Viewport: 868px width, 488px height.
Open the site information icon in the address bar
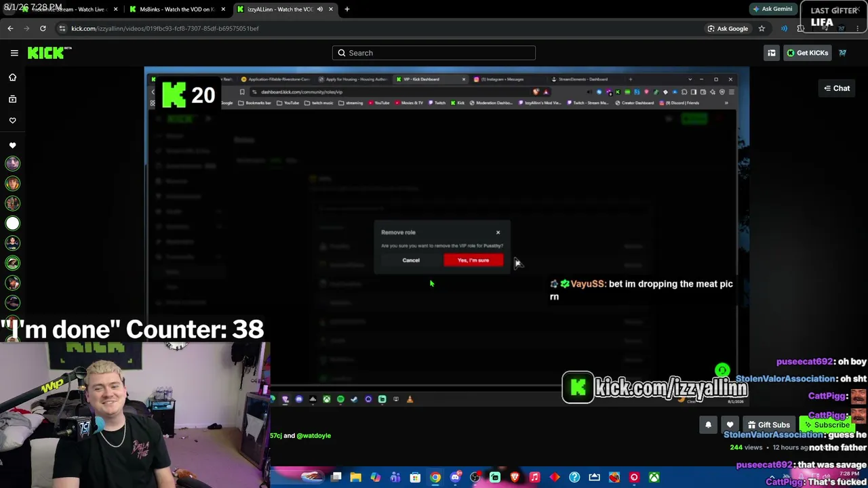point(62,28)
